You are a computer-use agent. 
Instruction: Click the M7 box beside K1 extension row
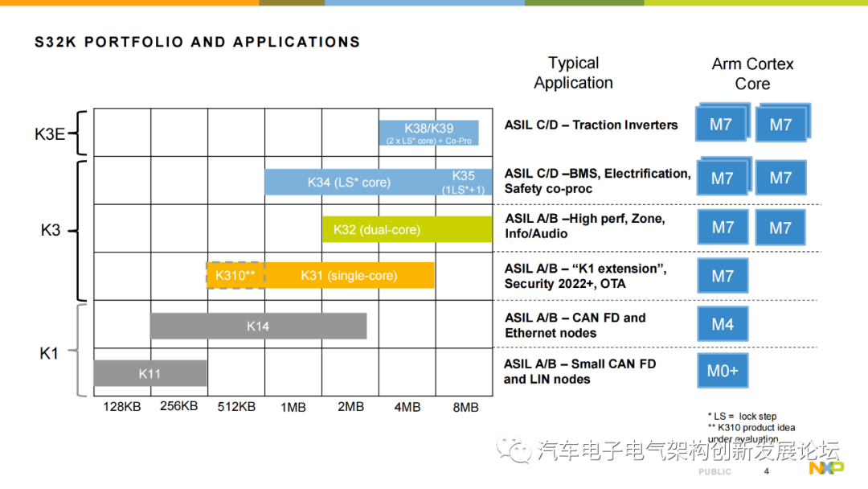(723, 275)
